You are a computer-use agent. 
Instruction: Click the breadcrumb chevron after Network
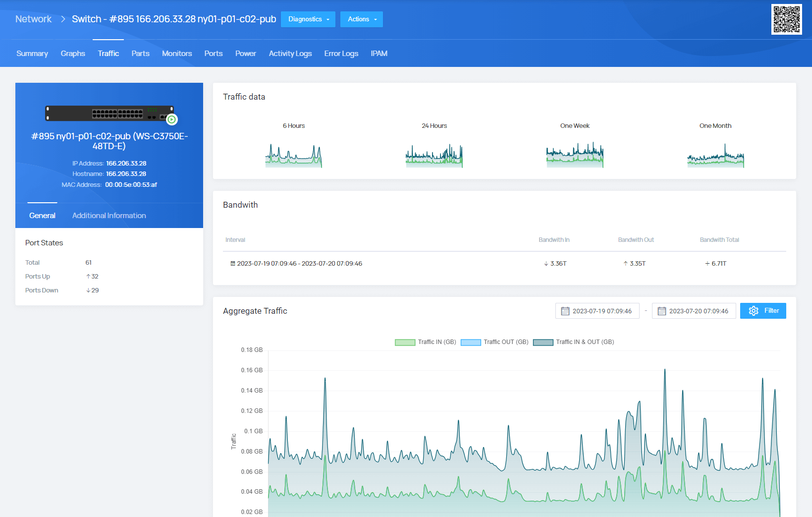(x=63, y=19)
